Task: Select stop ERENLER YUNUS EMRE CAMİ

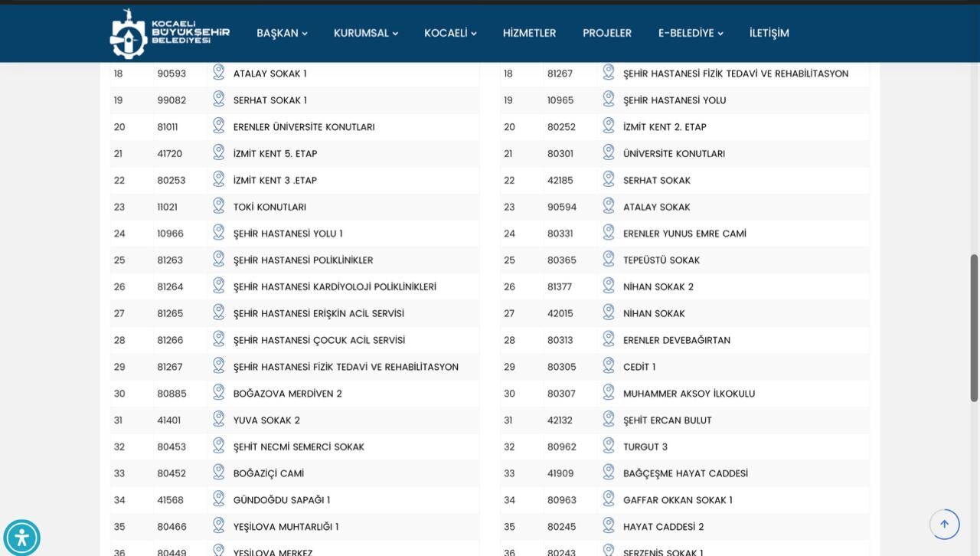Action: 684,234
